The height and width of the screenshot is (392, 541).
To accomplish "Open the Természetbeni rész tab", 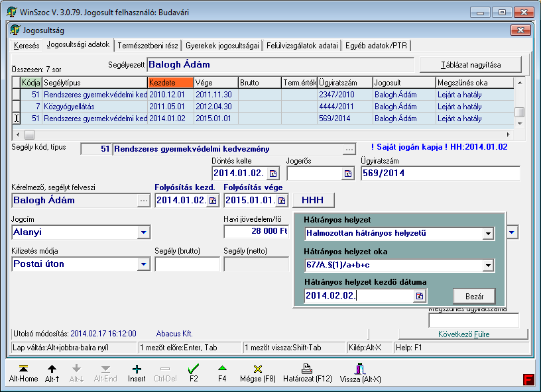I will point(148,46).
